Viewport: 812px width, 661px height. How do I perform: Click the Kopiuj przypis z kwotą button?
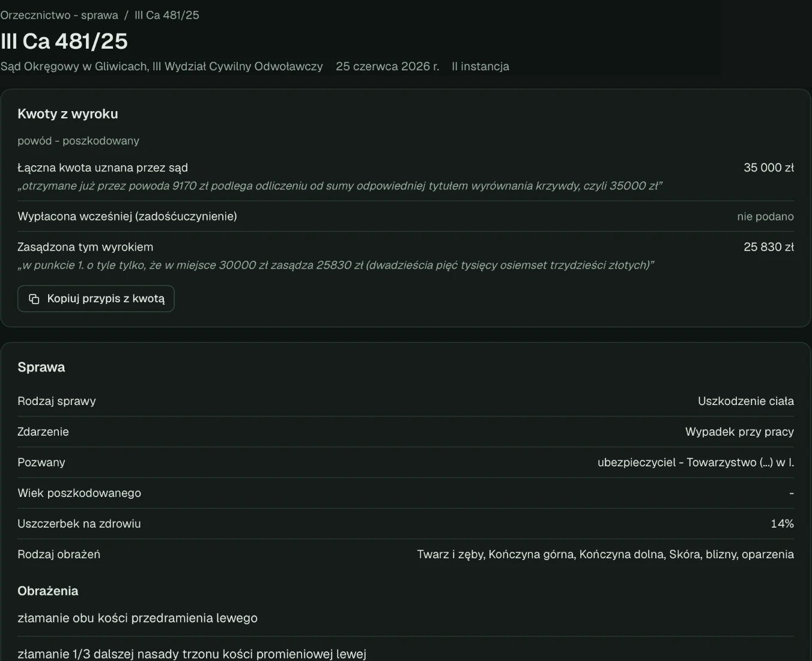coord(96,299)
